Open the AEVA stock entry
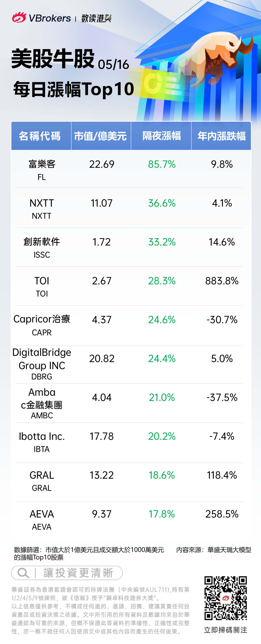The image size is (261, 644). click(42, 519)
